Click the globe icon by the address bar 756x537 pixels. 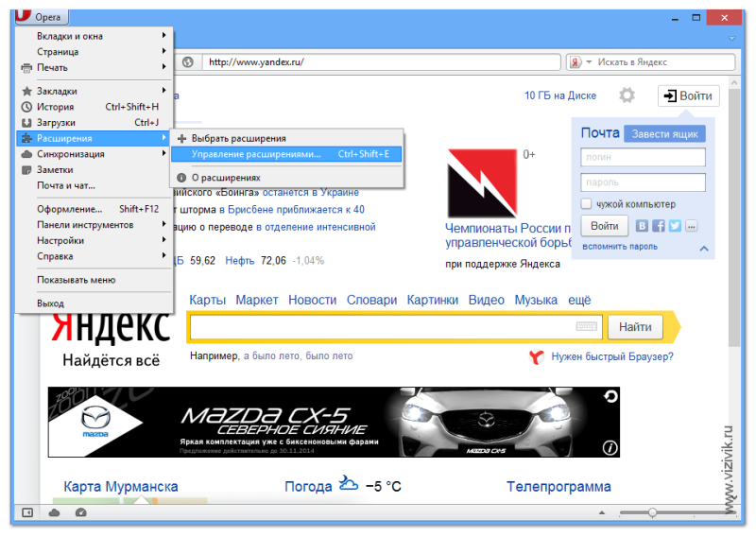(x=188, y=62)
